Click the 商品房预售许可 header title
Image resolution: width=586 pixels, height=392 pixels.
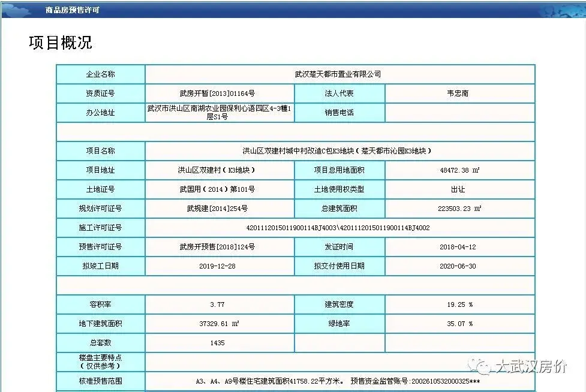[x=73, y=10]
